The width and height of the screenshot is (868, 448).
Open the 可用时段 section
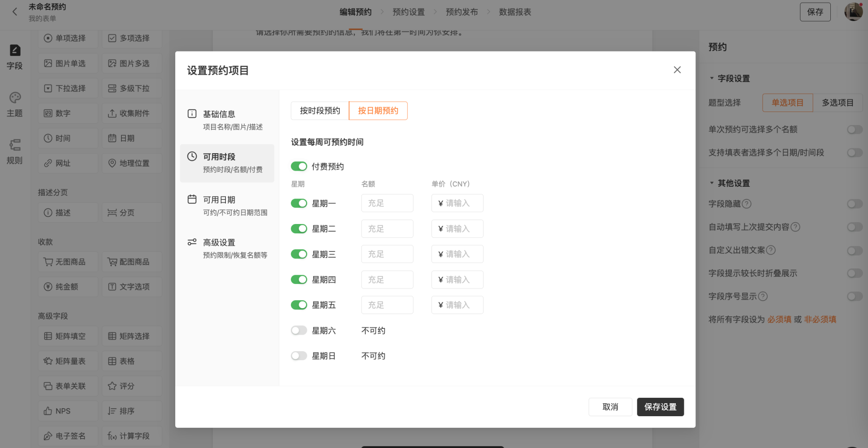227,163
